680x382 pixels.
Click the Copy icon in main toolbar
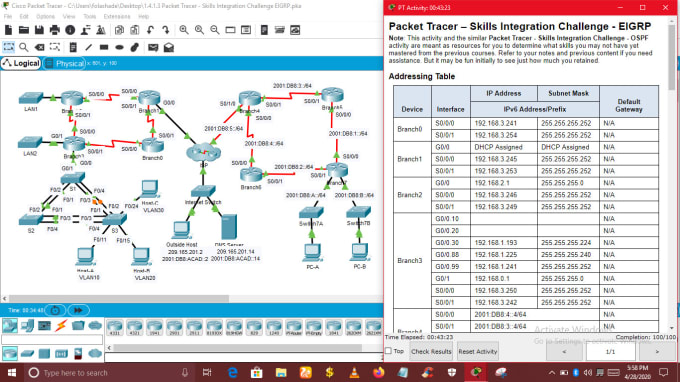pos(119,30)
